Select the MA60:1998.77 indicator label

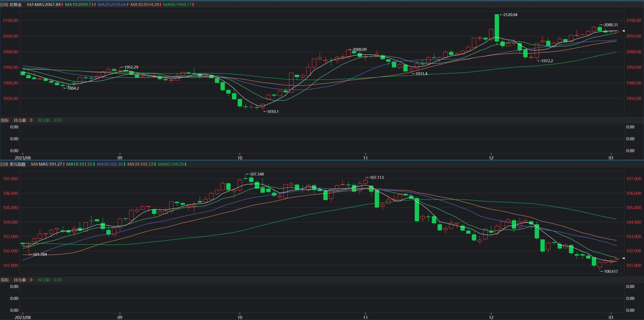(x=179, y=5)
